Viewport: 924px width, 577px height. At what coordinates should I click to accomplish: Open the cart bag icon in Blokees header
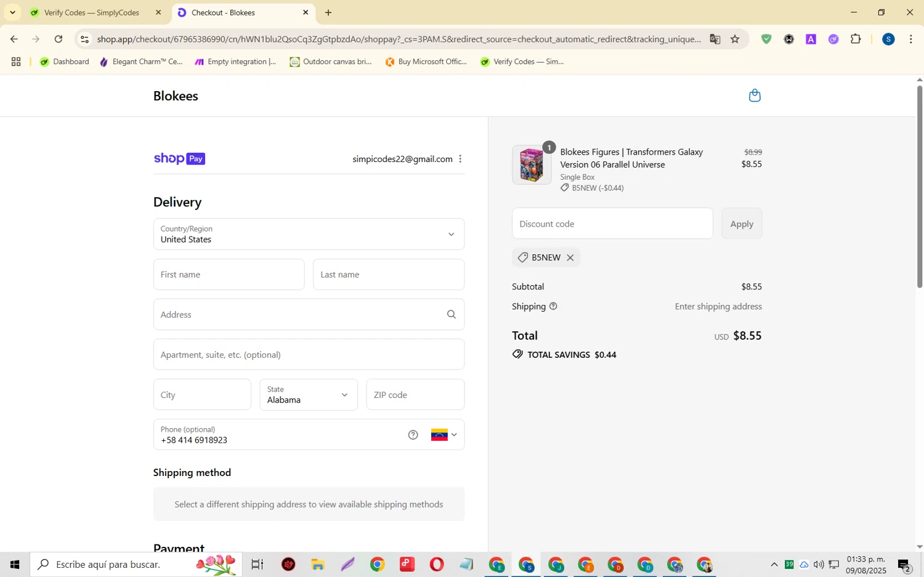click(755, 95)
